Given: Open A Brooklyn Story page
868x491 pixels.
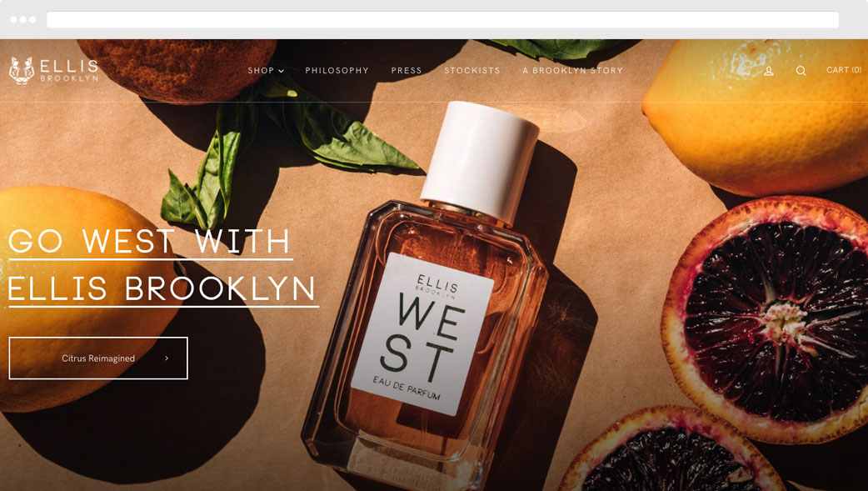Looking at the screenshot, I should 573,70.
